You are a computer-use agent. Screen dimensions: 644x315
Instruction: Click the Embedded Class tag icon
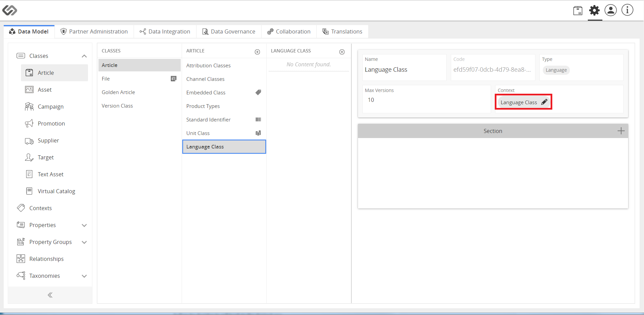[x=258, y=92]
